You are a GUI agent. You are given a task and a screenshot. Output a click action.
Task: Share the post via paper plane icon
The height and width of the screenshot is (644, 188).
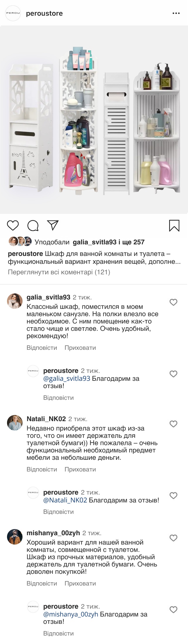[53, 225]
